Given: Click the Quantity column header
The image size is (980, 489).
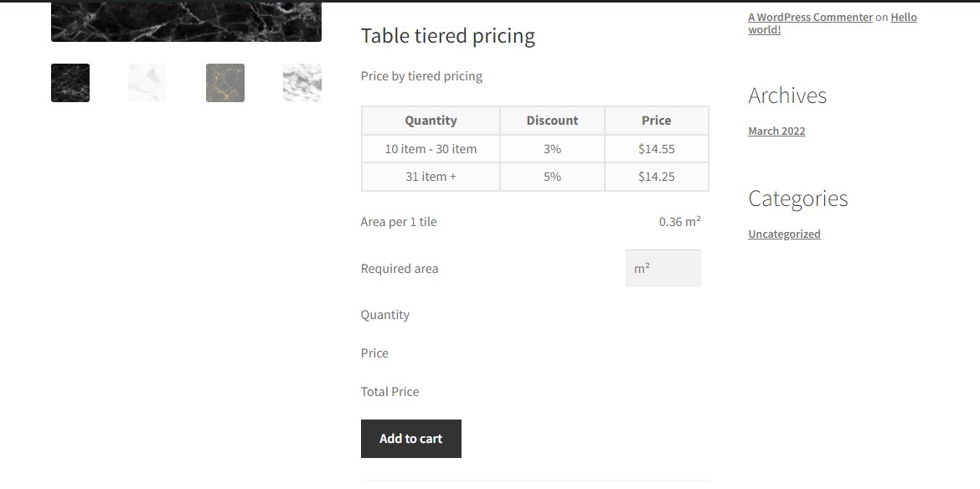Looking at the screenshot, I should [x=430, y=120].
